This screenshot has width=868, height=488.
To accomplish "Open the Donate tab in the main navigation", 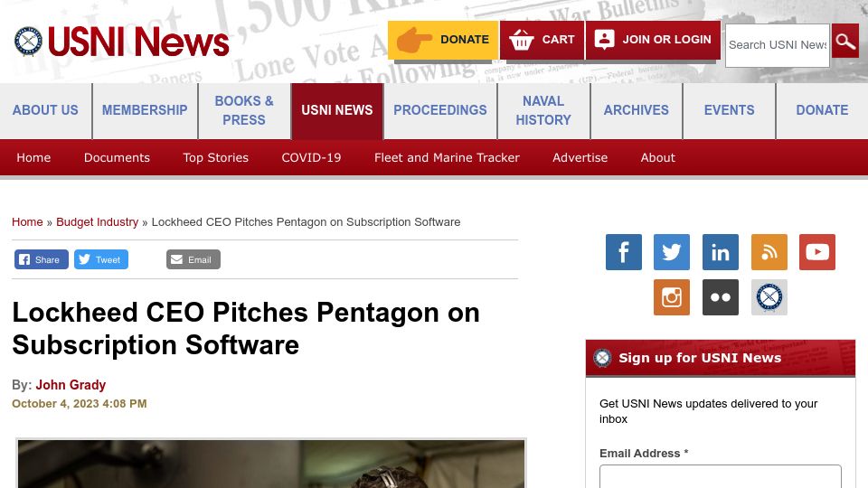I will (822, 110).
